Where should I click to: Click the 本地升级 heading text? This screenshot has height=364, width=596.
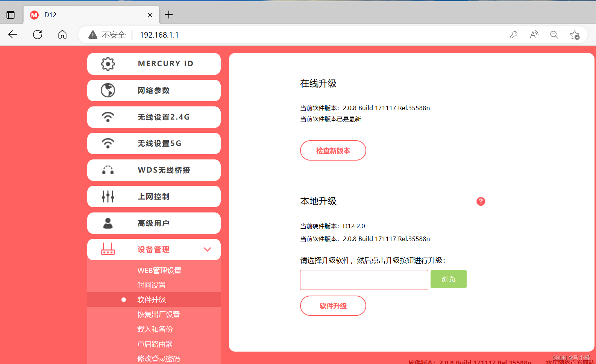click(x=318, y=201)
